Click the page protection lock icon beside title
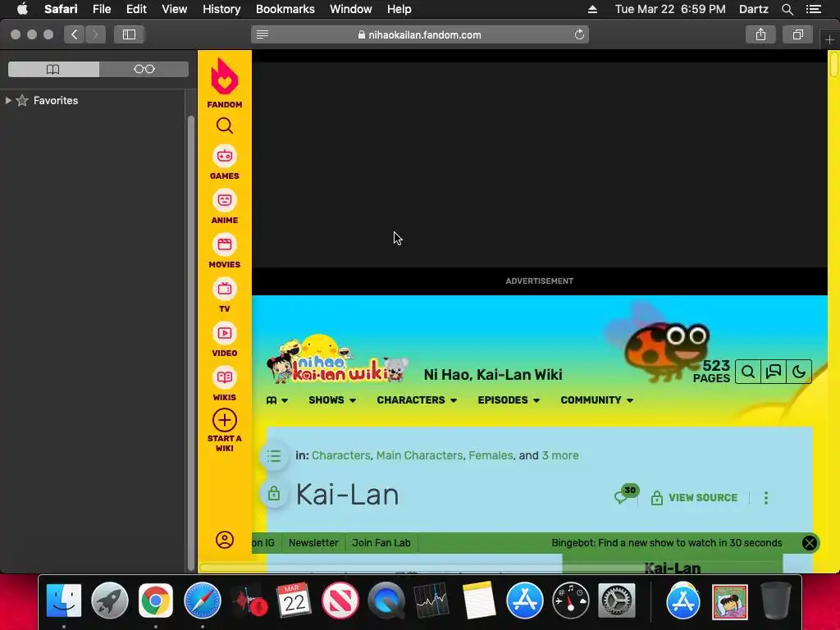The width and height of the screenshot is (840, 630). [274, 493]
